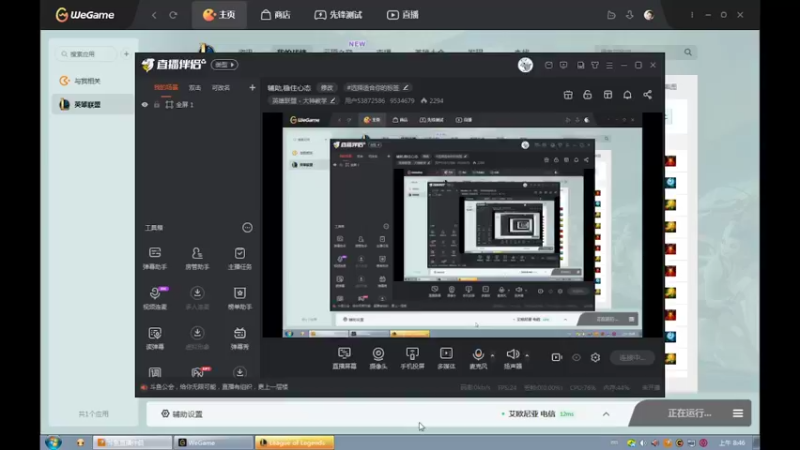Open WeGame 商店 tab
Image resolution: width=800 pixels, height=450 pixels.
pyautogui.click(x=276, y=15)
